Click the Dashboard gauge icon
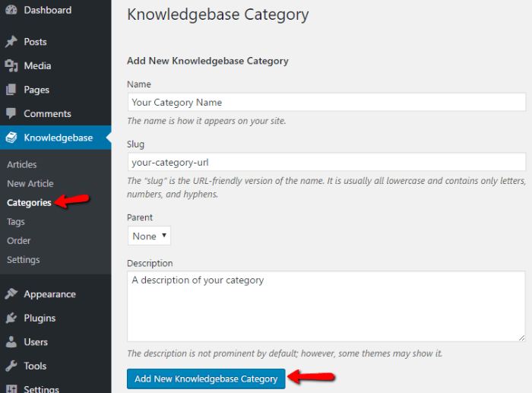This screenshot has width=532, height=393. click(x=11, y=11)
